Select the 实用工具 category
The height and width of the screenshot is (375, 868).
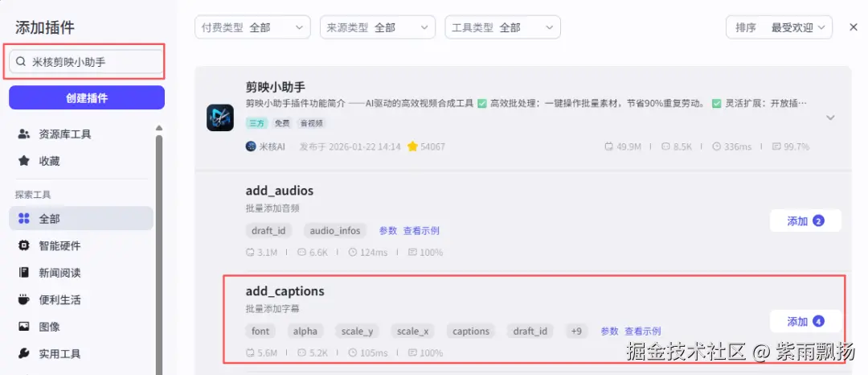81,353
